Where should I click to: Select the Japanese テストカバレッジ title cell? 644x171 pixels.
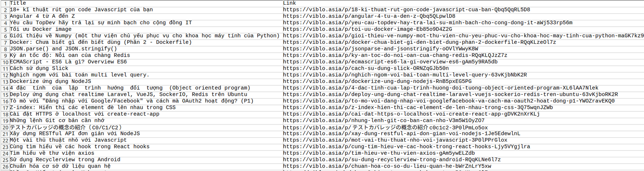tap(66, 128)
